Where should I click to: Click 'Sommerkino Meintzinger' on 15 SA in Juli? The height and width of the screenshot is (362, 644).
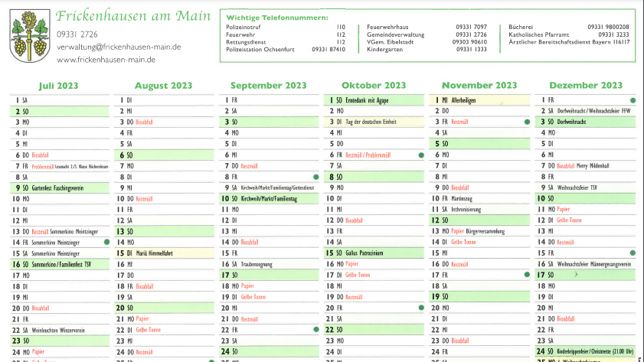[55, 253]
